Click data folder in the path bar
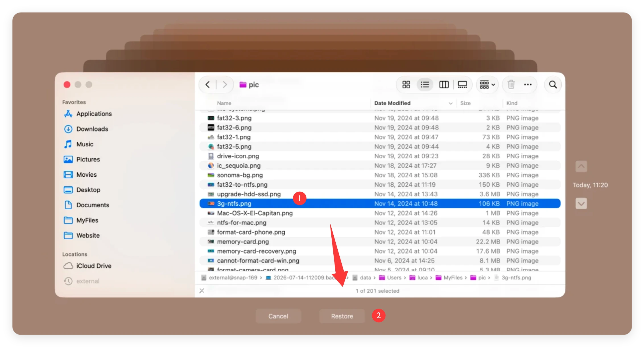Screen dimensions: 644x347 [362, 278]
